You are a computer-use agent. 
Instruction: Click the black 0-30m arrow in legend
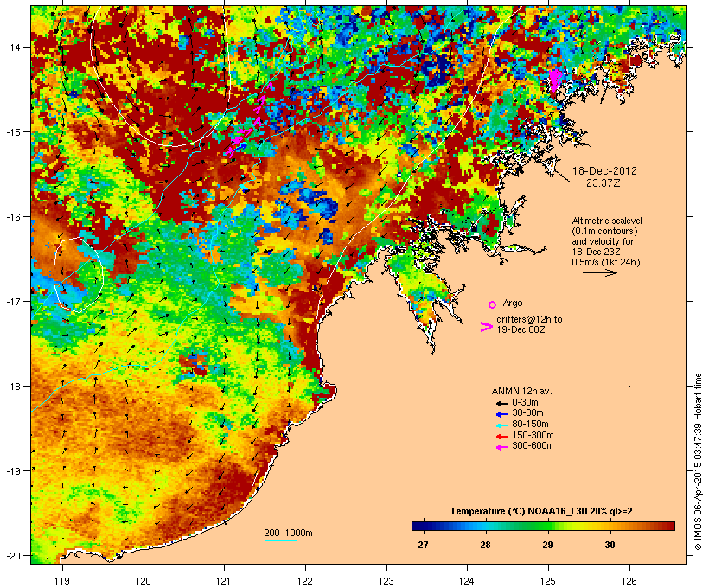502,403
